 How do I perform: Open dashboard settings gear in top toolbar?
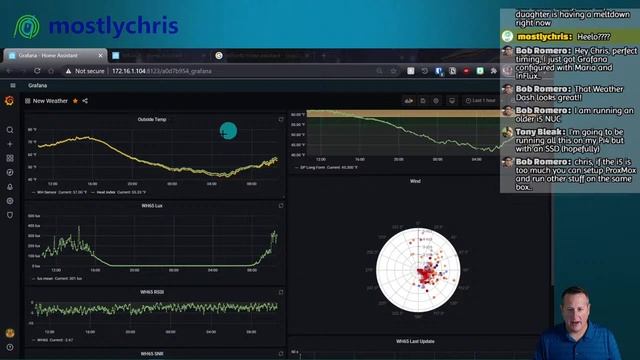[436, 101]
